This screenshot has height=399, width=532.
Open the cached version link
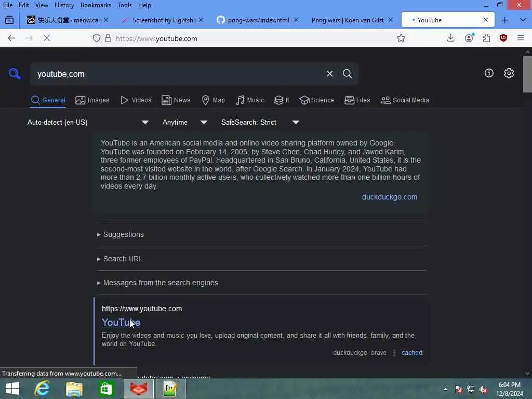412,353
